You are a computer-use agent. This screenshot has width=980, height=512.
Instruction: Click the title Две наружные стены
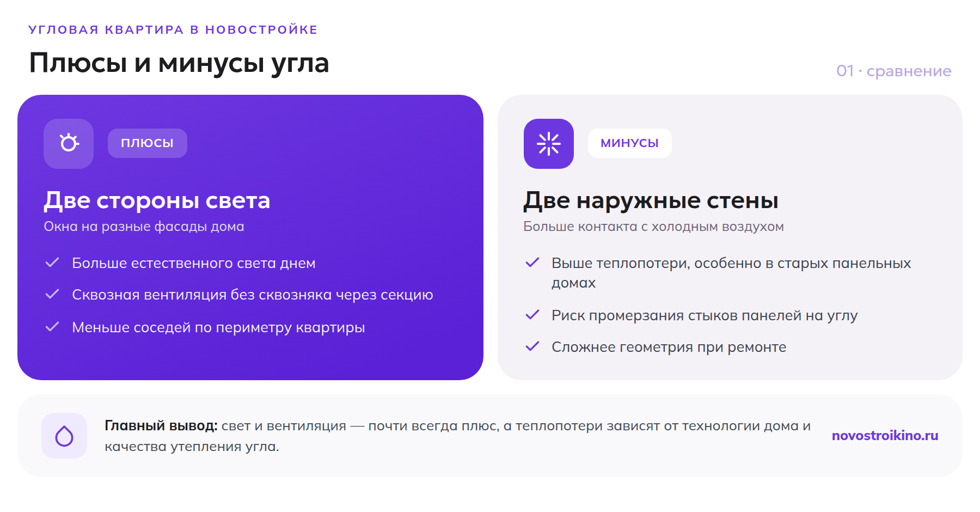[651, 200]
